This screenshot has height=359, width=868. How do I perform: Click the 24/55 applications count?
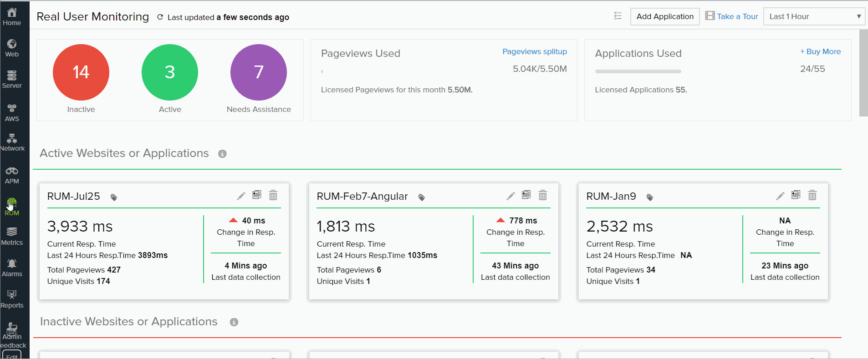[812, 69]
